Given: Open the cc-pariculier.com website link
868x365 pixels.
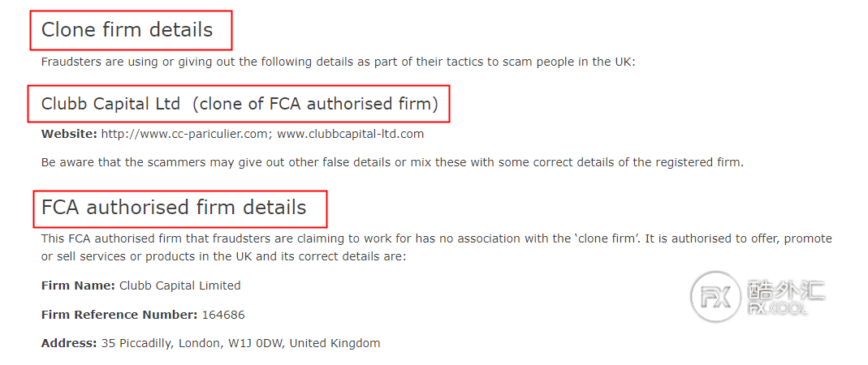Looking at the screenshot, I should pos(185,134).
